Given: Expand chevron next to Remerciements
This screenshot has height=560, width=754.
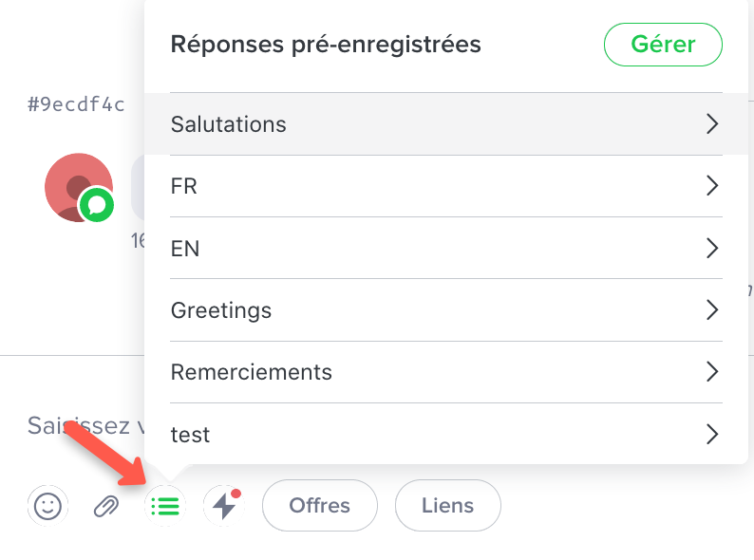Looking at the screenshot, I should [x=712, y=372].
